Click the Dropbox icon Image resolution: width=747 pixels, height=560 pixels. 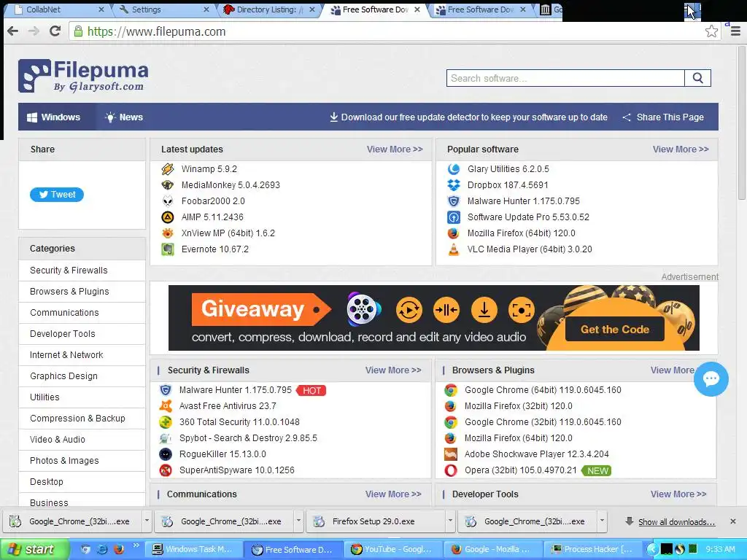(454, 184)
